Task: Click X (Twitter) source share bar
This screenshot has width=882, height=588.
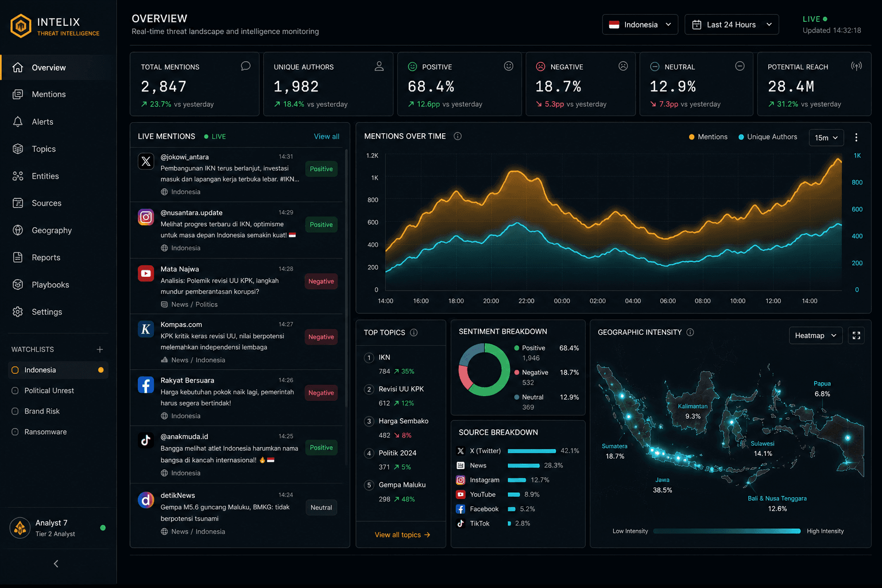Action: [532, 451]
